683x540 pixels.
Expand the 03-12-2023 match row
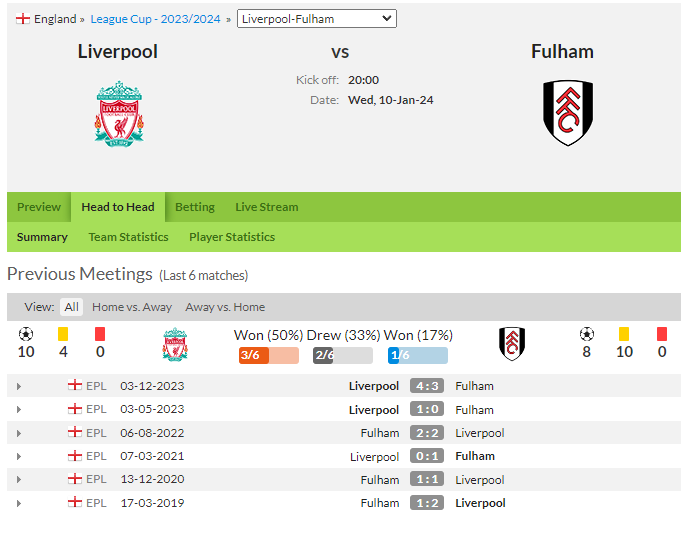[x=19, y=386]
